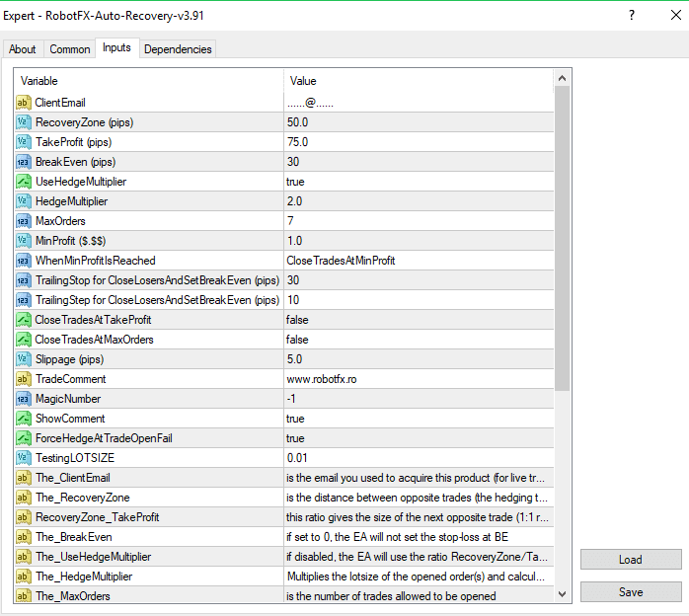Click the boolean icon beside UseHedgeMultiplier

[24, 182]
